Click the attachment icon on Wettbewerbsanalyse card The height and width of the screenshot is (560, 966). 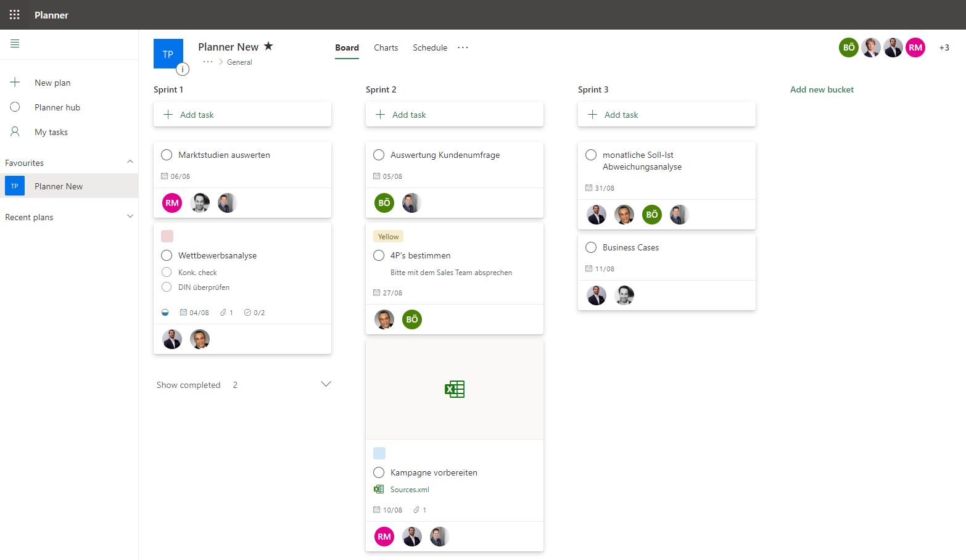pos(223,312)
